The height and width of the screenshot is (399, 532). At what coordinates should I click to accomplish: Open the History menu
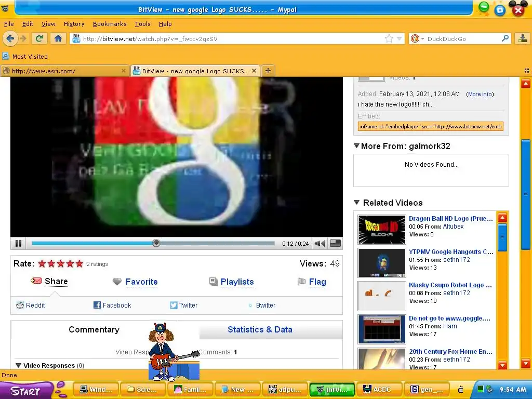pos(74,24)
